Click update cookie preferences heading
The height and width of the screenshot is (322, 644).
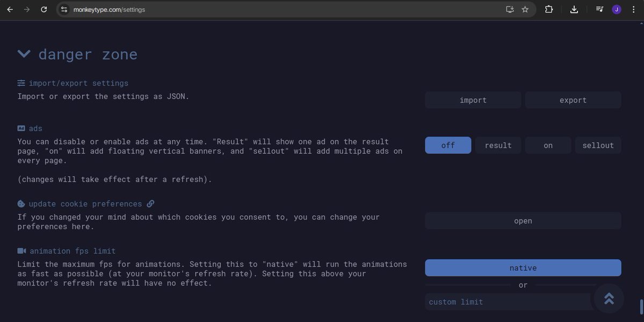[x=85, y=204]
